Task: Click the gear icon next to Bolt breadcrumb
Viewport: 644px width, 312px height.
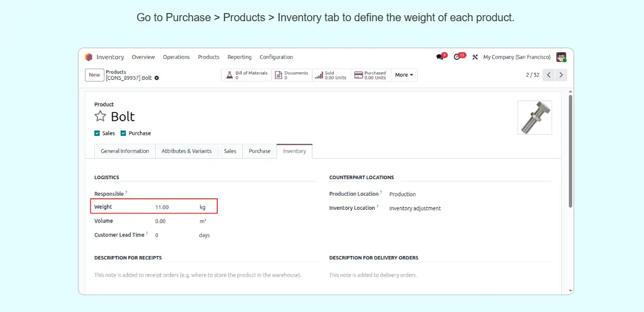Action: [157, 78]
